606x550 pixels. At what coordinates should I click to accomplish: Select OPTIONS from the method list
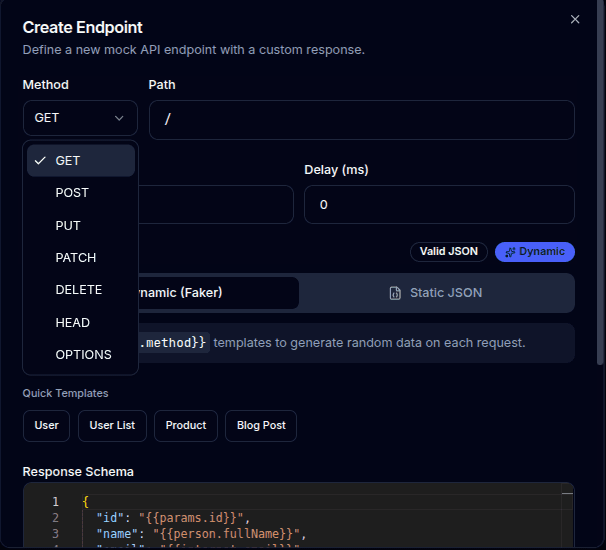81,354
